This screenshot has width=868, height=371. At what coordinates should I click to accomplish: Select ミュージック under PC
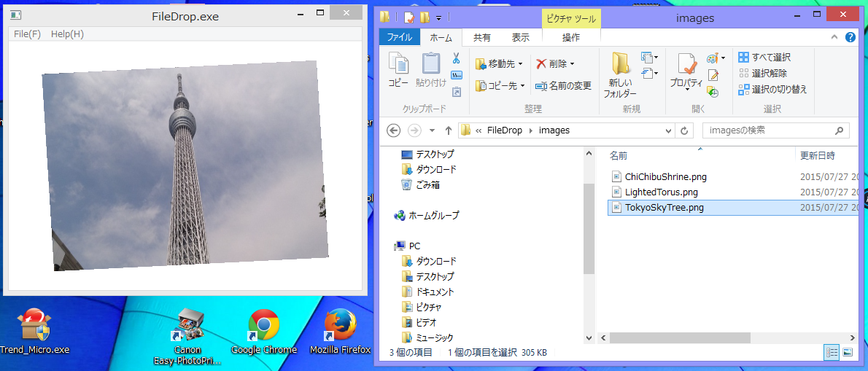pos(427,337)
